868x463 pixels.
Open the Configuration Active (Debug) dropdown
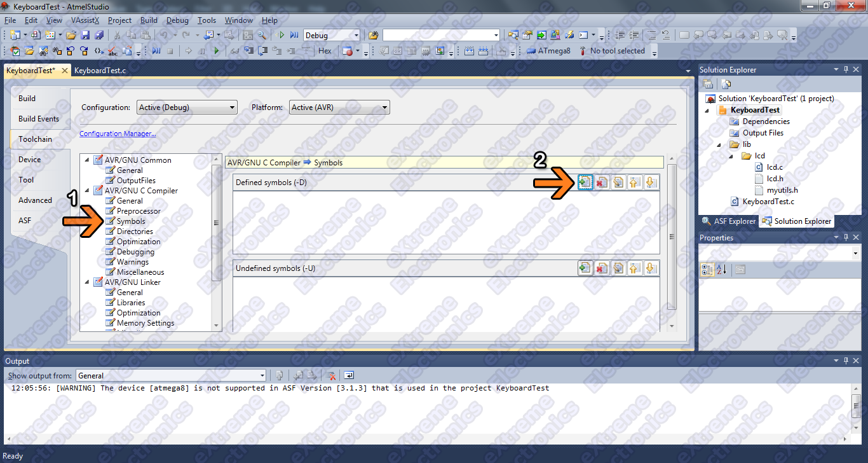(x=187, y=107)
